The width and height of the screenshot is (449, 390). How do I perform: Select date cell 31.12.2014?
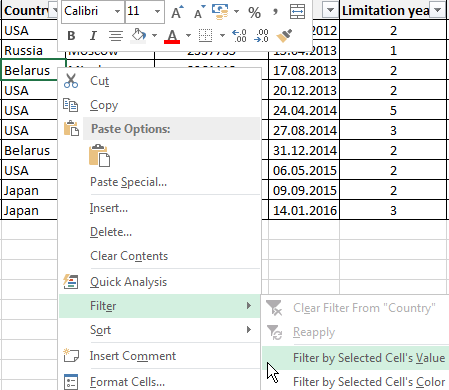pos(304,150)
